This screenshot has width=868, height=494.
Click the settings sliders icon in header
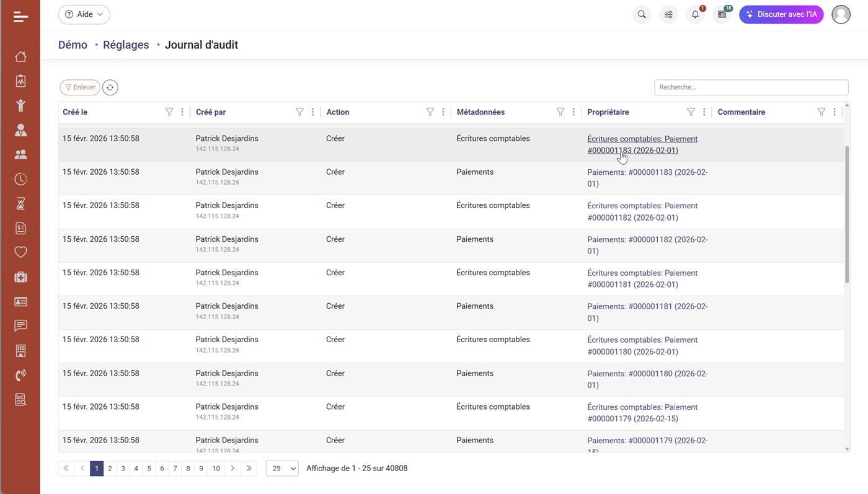pos(668,14)
